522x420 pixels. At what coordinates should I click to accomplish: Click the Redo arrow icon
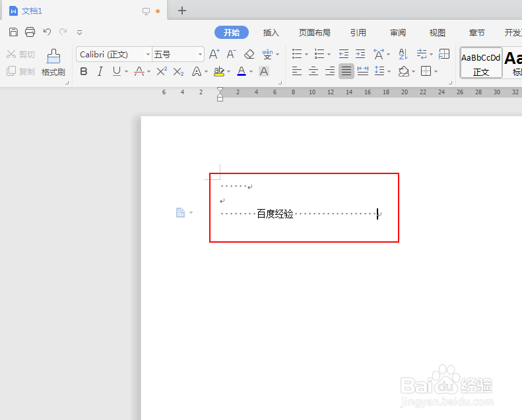tap(63, 32)
